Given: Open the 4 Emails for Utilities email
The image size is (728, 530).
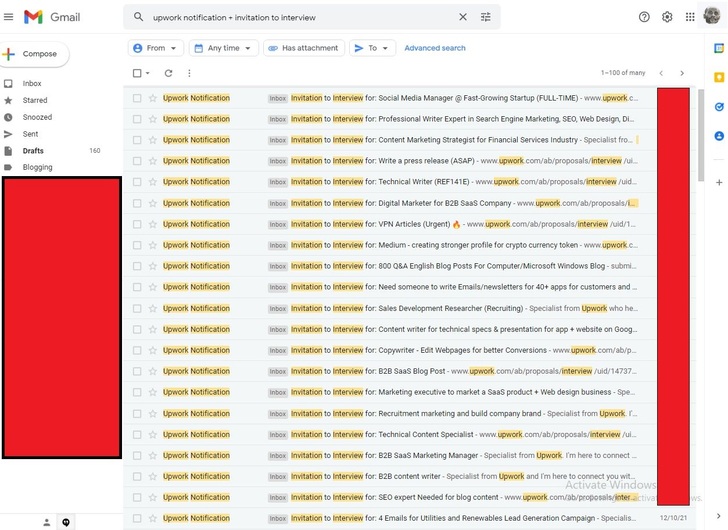Looking at the screenshot, I should click(x=409, y=518).
